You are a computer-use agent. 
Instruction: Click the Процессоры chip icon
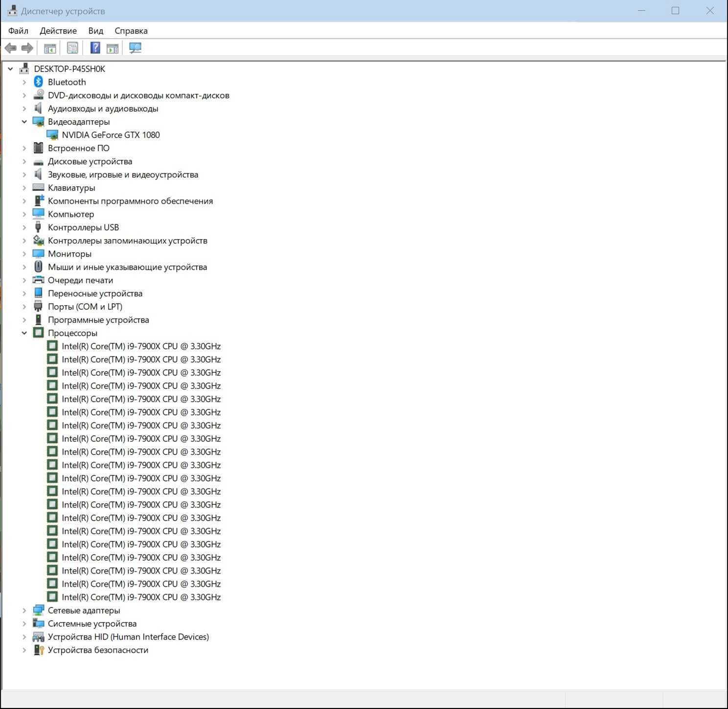pos(38,332)
